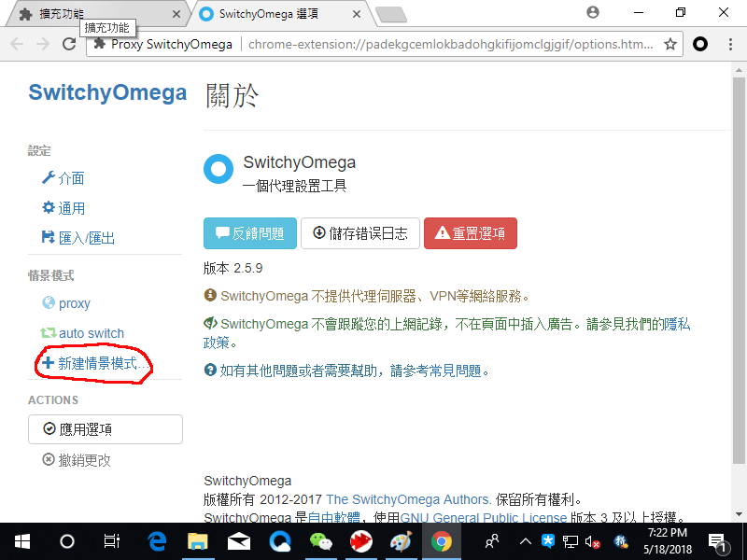747x560 pixels.
Task: Close the 擴充功能 tab
Action: [176, 14]
